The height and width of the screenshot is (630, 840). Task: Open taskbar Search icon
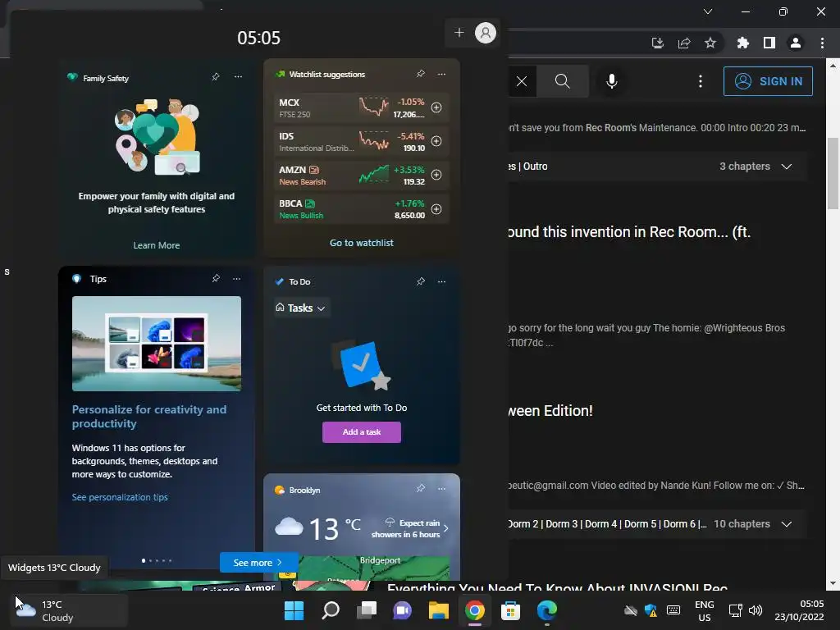coord(331,610)
